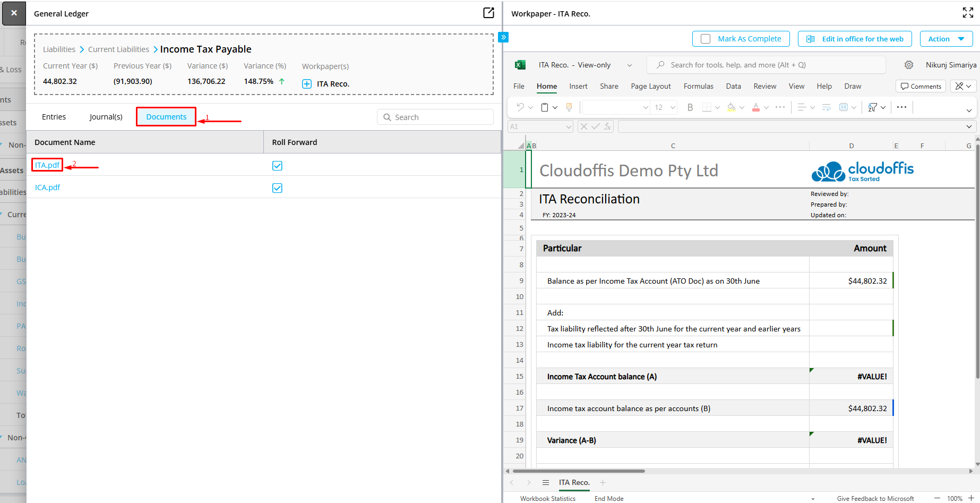This screenshot has height=503, width=980.
Task: Expand the workpaper to full screen
Action: (968, 13)
